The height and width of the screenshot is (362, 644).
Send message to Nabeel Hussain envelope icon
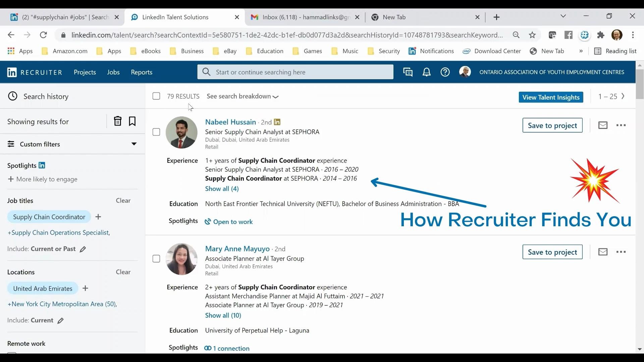(603, 125)
